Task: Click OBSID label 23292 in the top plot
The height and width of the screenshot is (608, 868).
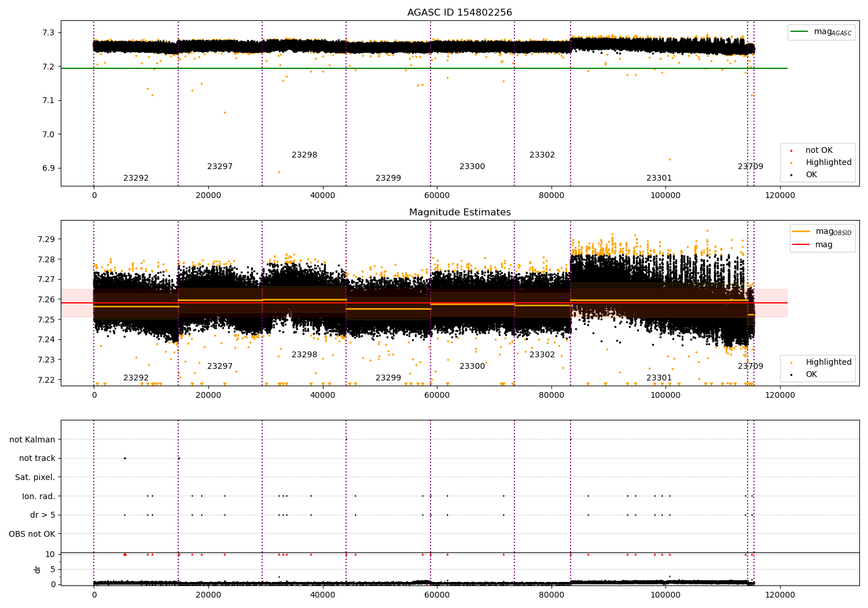Action: pyautogui.click(x=136, y=178)
